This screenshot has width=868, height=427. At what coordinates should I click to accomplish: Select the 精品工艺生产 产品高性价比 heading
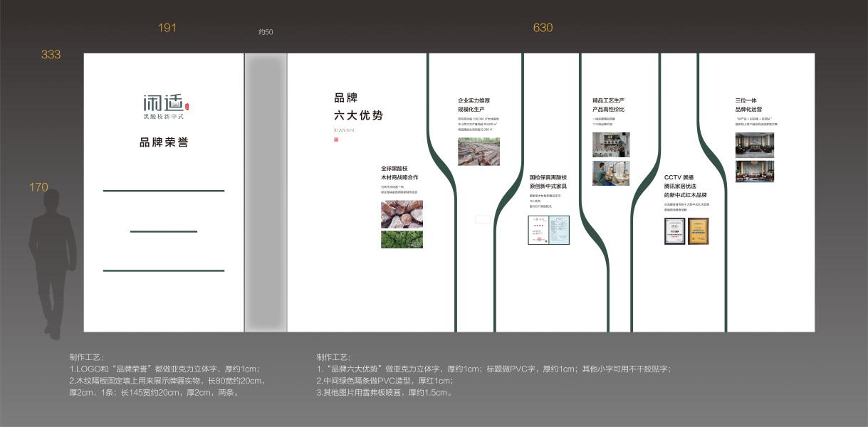[x=608, y=105]
